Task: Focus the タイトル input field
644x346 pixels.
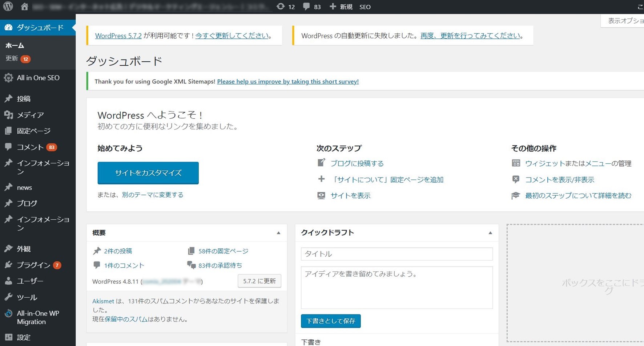Action: [397, 254]
